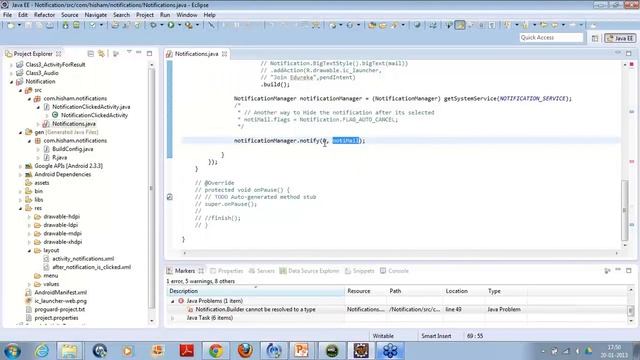The height and width of the screenshot is (360, 640).
Task: Close the Notifications.java editor tab
Action: [x=224, y=54]
